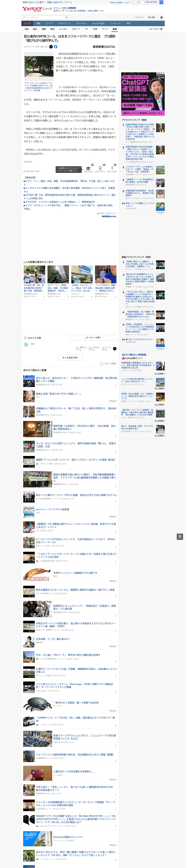Close the ChatGPT速習講座 ad corner icon

click(x=163, y=73)
